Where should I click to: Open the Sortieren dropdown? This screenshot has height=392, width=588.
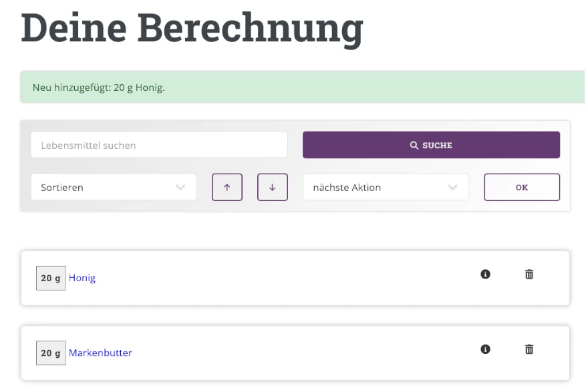(114, 188)
